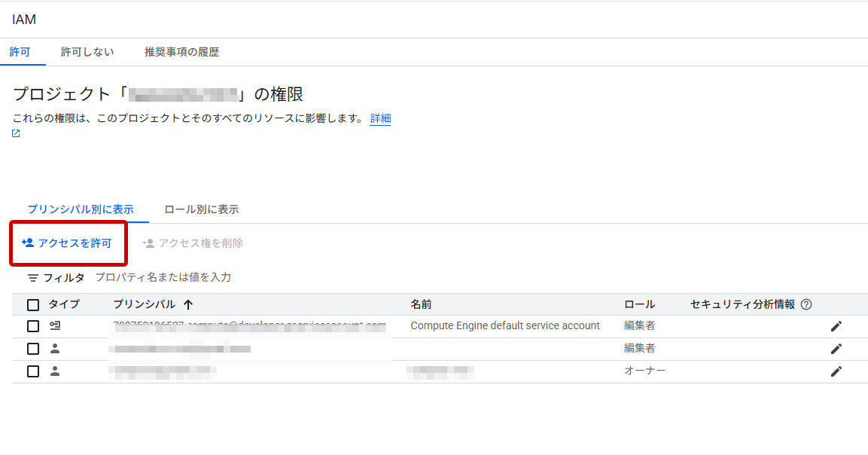Click the アクセスを許可 button
The height and width of the screenshot is (455, 868).
click(x=67, y=243)
